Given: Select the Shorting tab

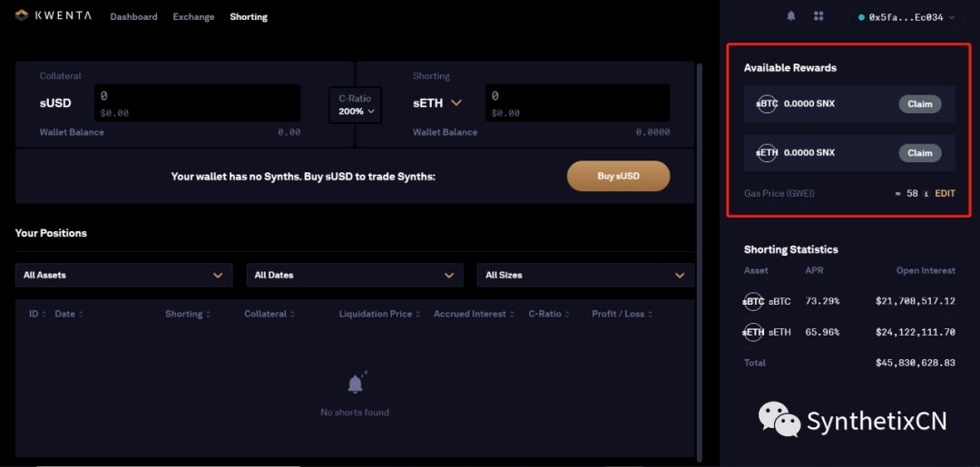Looking at the screenshot, I should click(248, 17).
